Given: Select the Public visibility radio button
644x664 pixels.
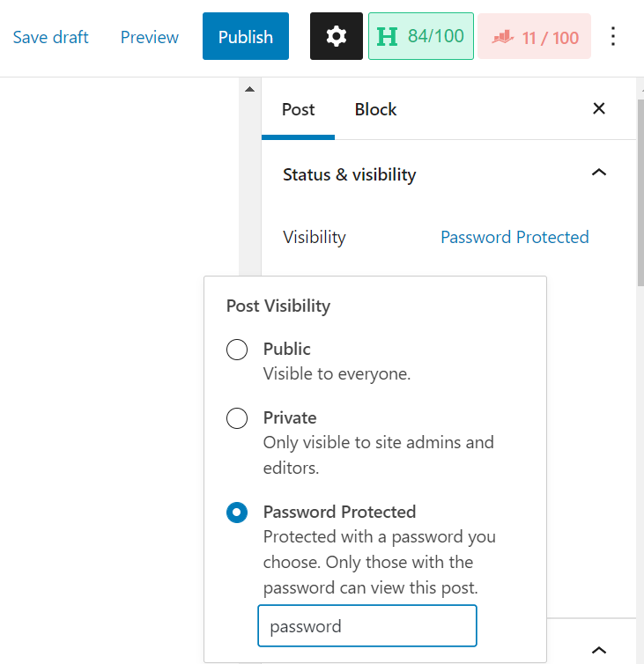Looking at the screenshot, I should (237, 350).
